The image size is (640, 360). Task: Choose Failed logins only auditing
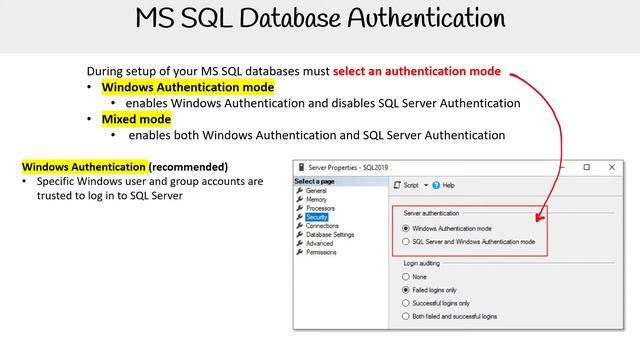coord(405,290)
